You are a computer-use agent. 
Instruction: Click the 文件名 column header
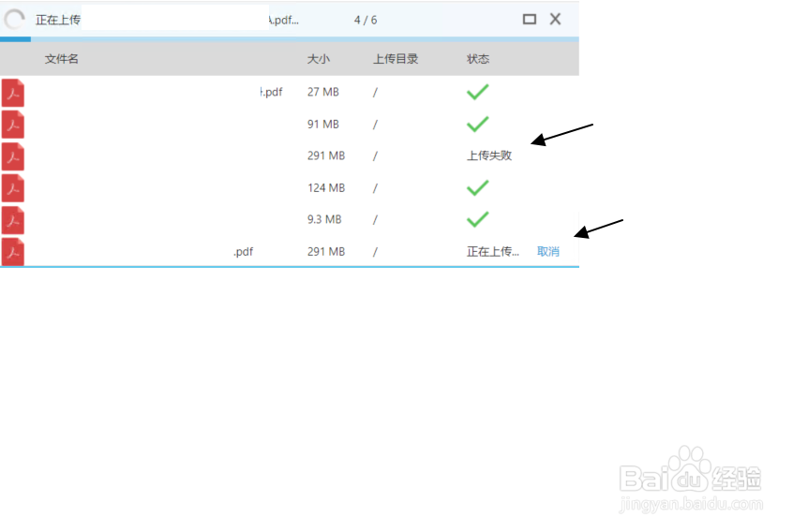pyautogui.click(x=61, y=59)
